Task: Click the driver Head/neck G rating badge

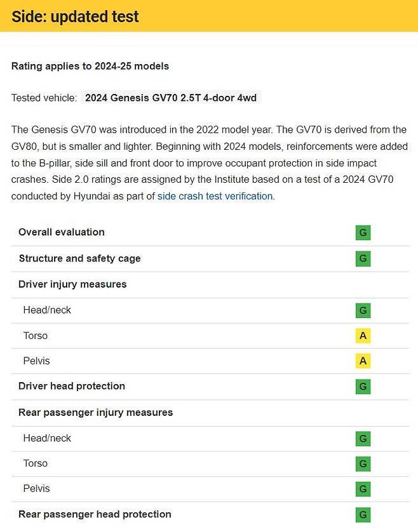Action: (x=363, y=310)
